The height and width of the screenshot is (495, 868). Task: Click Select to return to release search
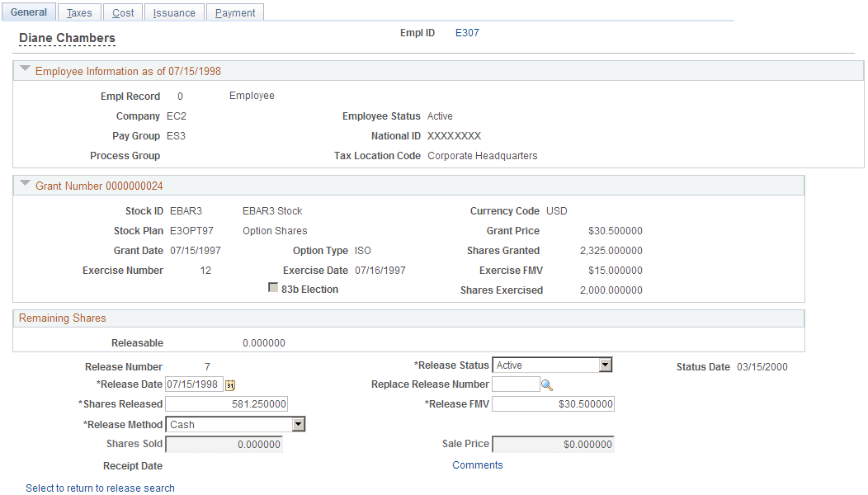[100, 488]
